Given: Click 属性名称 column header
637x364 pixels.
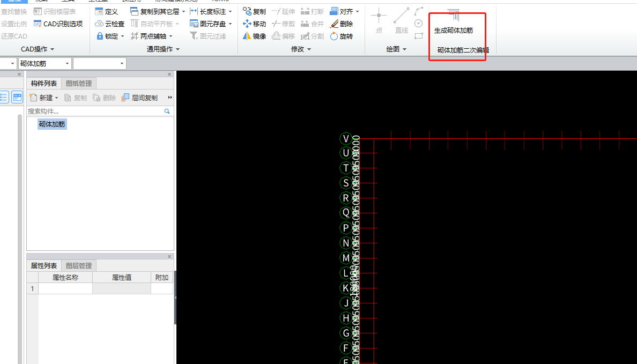Looking at the screenshot, I should [65, 278].
